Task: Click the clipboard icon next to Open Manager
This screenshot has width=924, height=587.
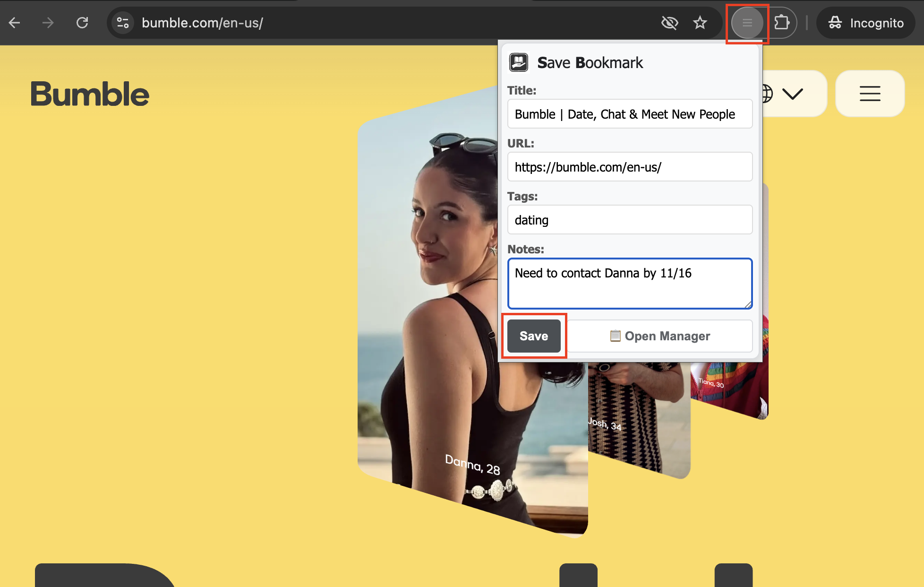Action: (x=616, y=336)
